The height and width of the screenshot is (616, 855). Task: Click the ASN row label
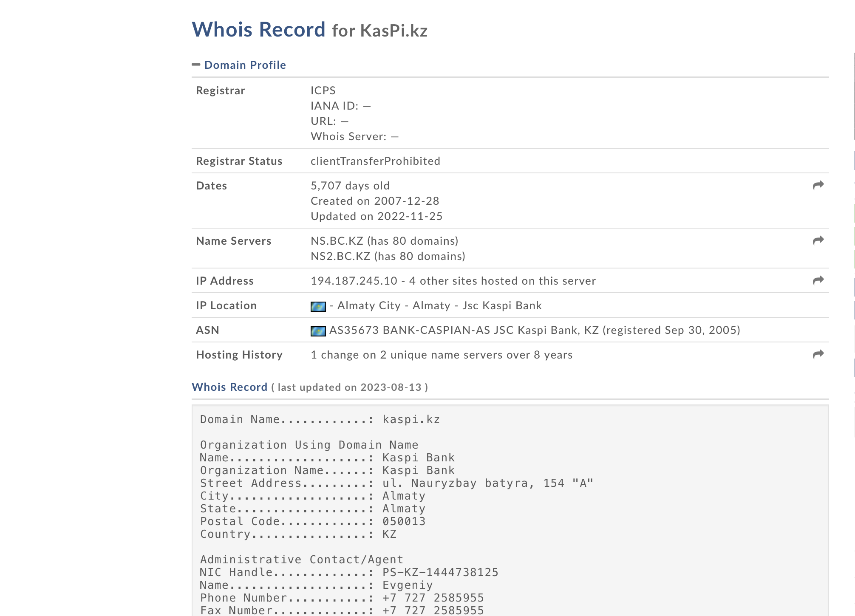click(207, 330)
